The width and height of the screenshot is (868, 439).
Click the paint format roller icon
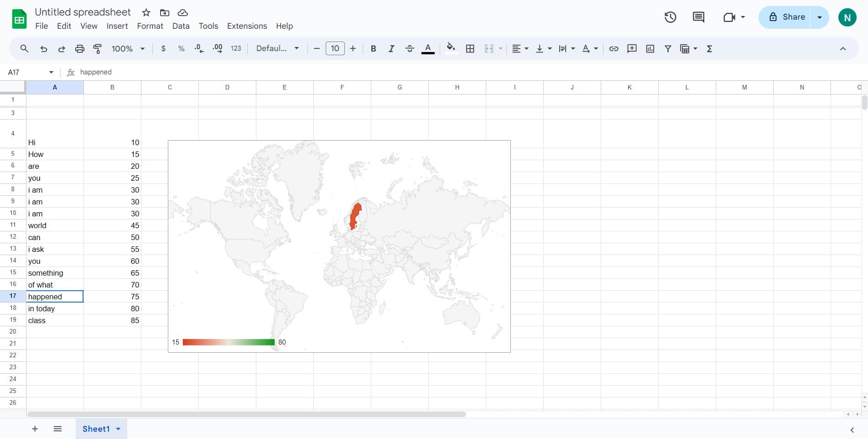coord(98,49)
